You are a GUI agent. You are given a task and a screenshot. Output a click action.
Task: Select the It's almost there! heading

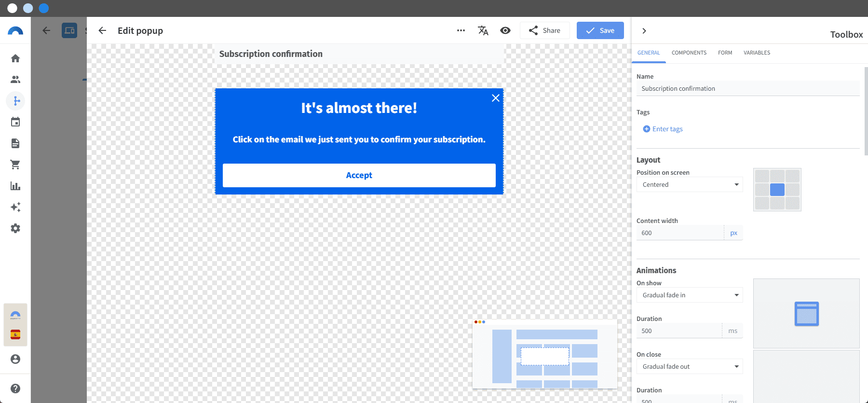coord(359,108)
